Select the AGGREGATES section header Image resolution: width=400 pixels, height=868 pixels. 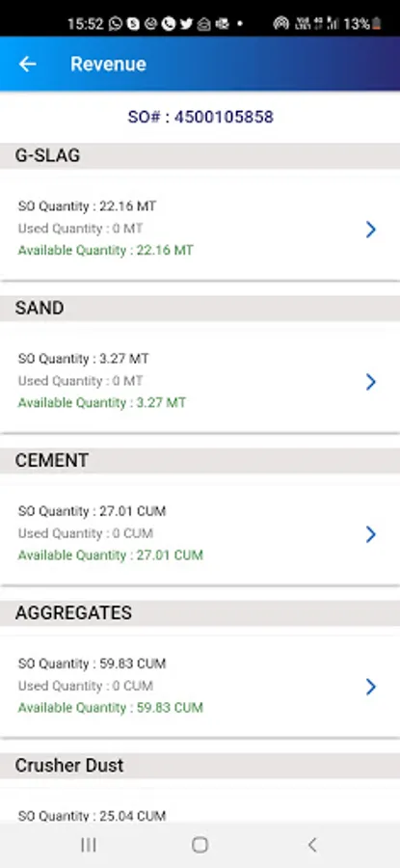click(x=200, y=612)
